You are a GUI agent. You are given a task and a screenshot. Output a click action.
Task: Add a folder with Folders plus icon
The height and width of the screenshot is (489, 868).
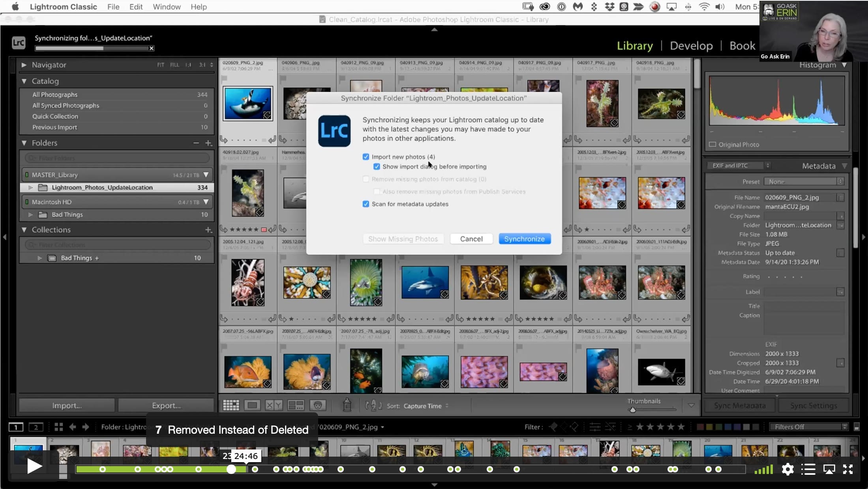pyautogui.click(x=208, y=143)
